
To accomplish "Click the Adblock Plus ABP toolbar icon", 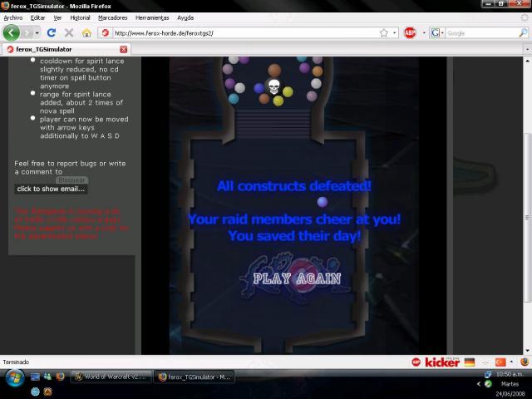I will pos(410,33).
